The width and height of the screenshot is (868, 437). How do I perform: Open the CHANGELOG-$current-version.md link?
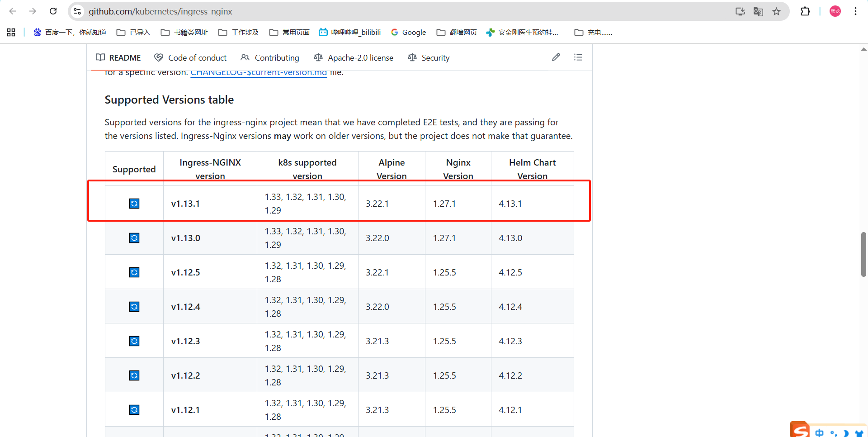259,72
